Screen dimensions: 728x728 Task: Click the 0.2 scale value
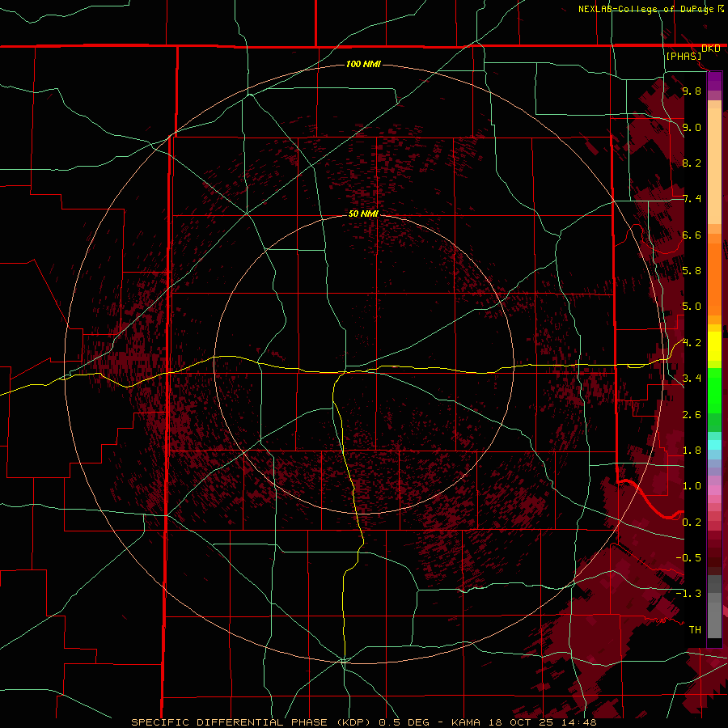[x=692, y=523]
